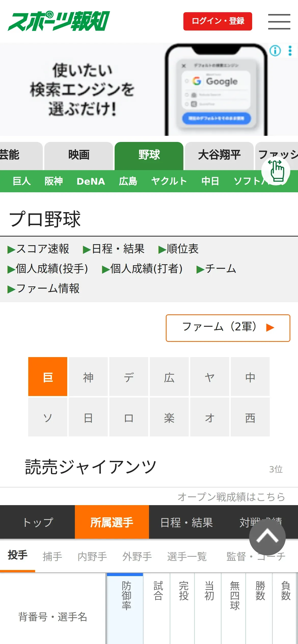Open the スコア速報 link
The width and height of the screenshot is (298, 644).
coord(38,249)
